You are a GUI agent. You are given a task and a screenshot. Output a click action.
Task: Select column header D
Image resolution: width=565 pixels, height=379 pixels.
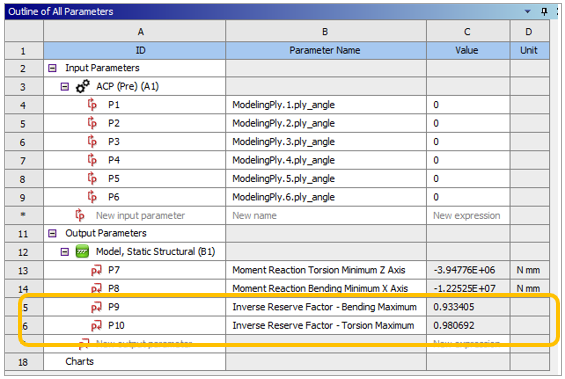[x=530, y=32]
